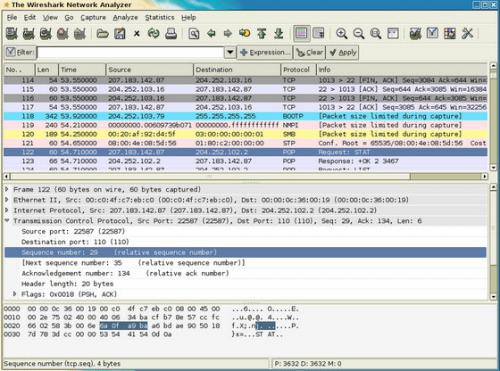This screenshot has height=371, width=500.
Task: Toggle auto scroll in live capture
Action: click(x=319, y=34)
